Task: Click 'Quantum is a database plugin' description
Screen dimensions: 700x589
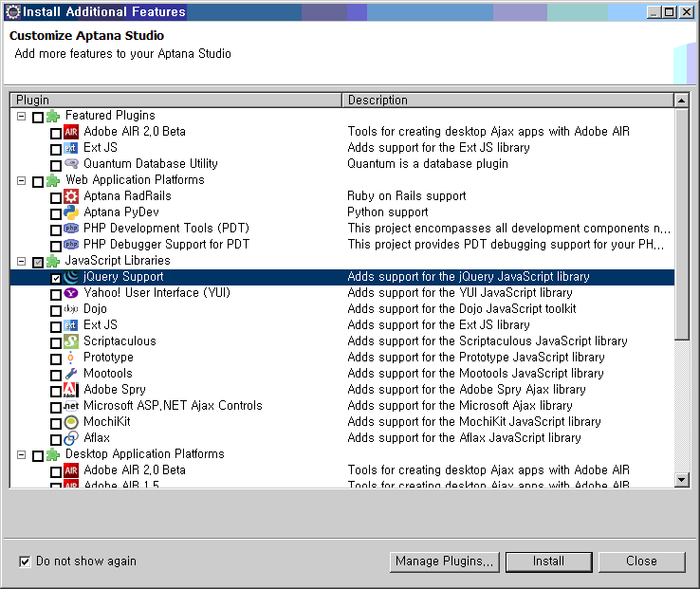Action: pos(428,163)
